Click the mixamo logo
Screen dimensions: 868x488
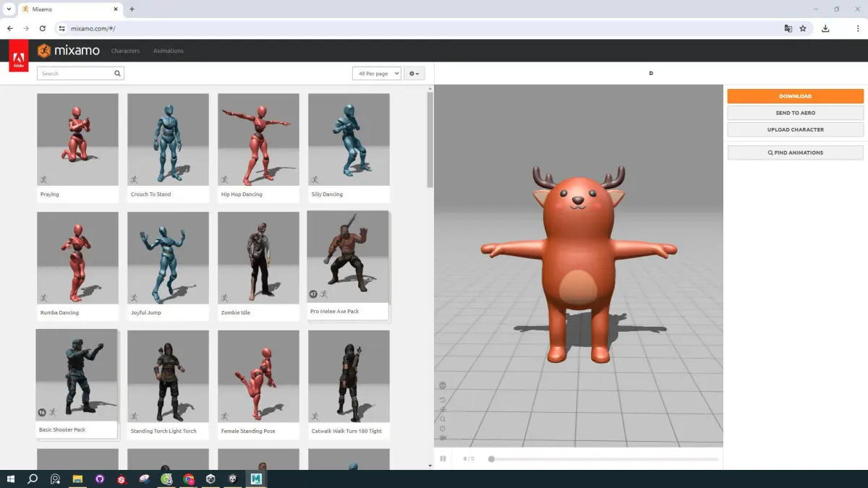69,51
